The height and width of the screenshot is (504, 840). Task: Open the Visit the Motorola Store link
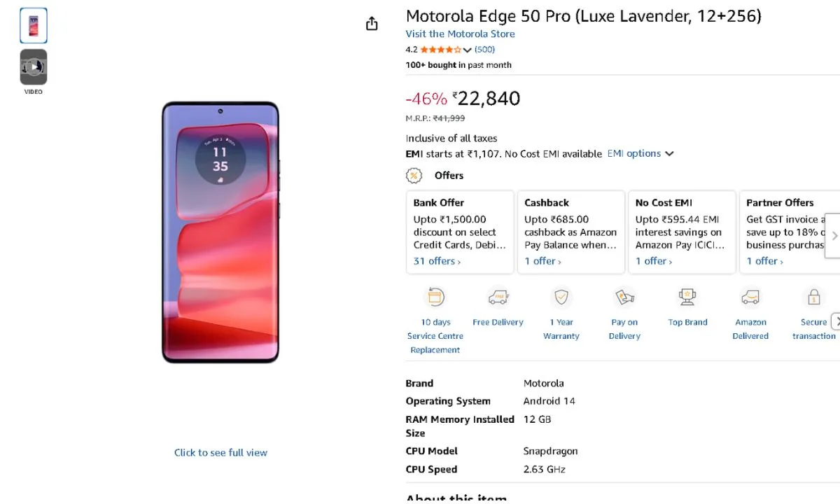(460, 34)
